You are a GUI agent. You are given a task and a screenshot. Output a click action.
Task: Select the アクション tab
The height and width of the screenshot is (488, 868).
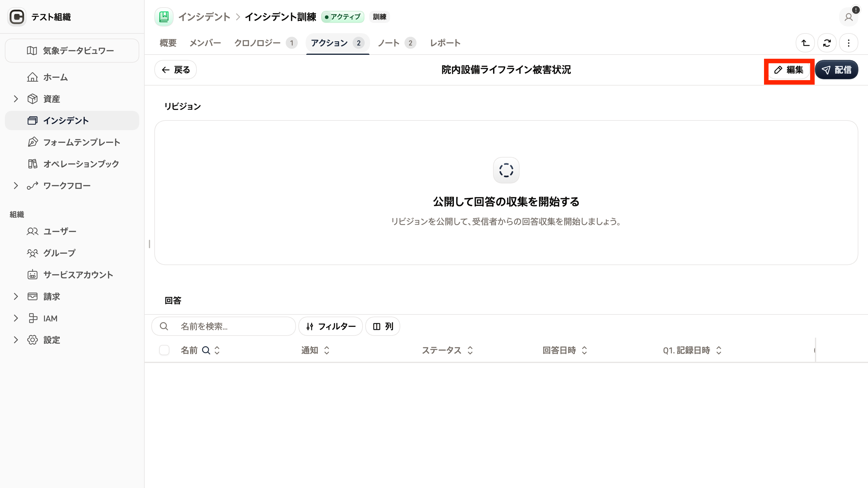coord(338,43)
